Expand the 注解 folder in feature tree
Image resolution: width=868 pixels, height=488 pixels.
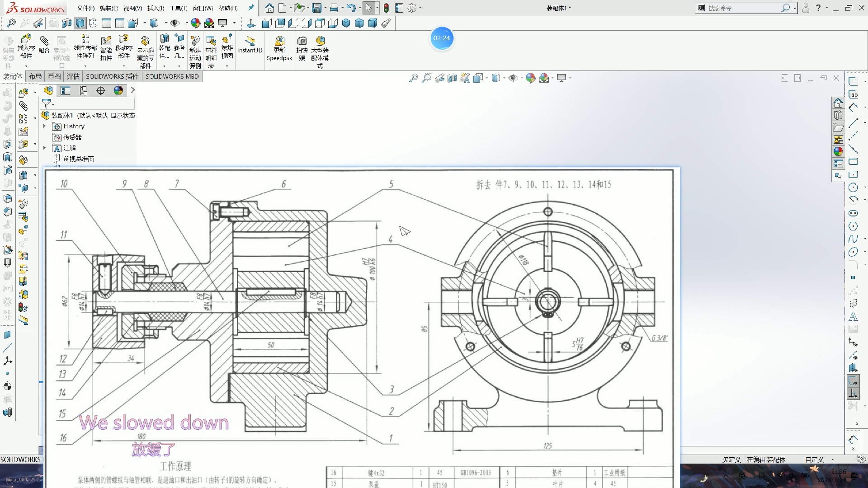point(44,148)
